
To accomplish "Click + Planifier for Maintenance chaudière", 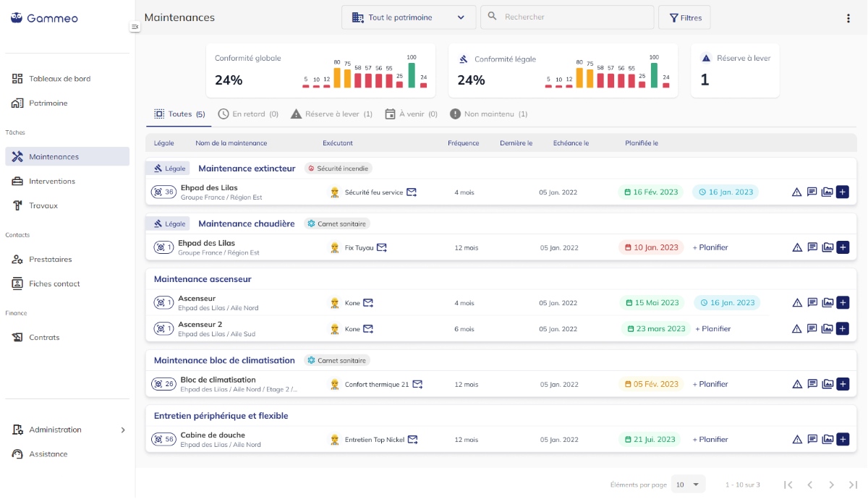I will click(710, 247).
